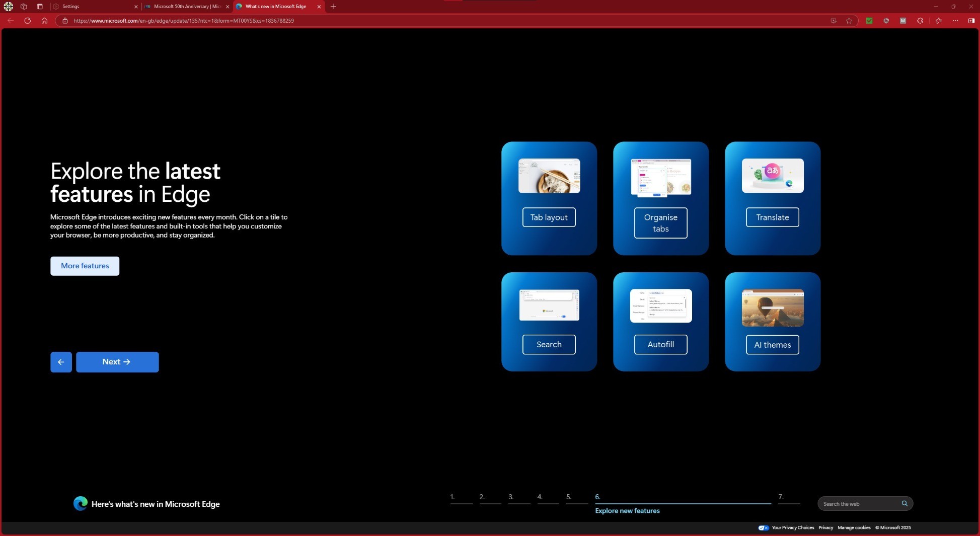Open the Extensions puzzle icon
This screenshot has width=980, height=536.
(920, 21)
